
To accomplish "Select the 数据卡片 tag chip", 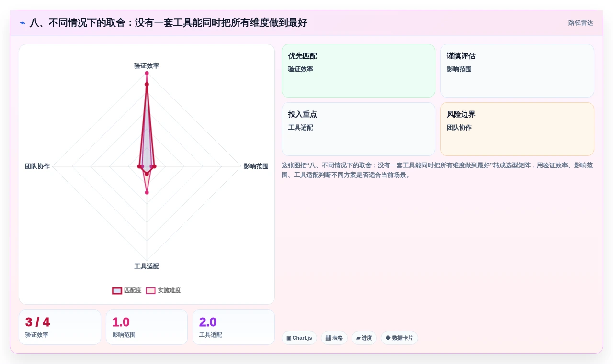I will [399, 338].
